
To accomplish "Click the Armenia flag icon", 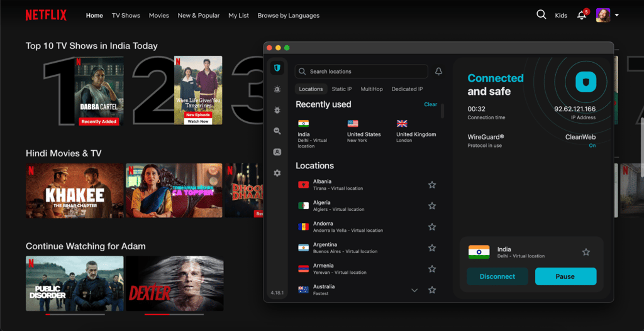I will [x=304, y=269].
